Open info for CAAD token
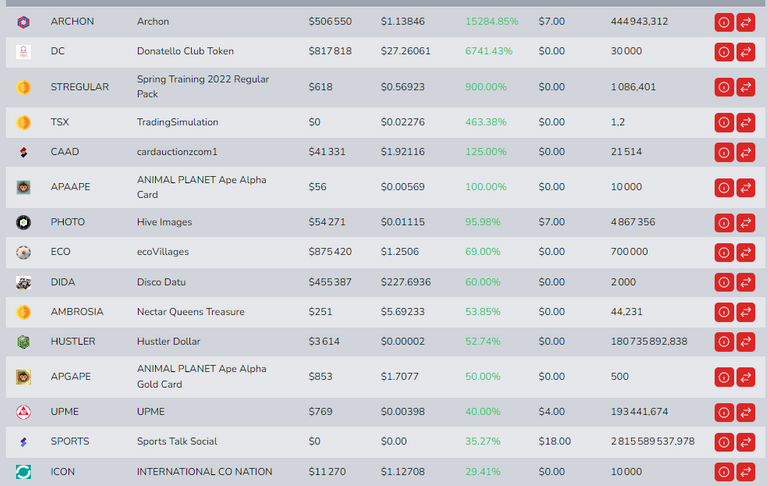The height and width of the screenshot is (486, 768). pos(724,152)
